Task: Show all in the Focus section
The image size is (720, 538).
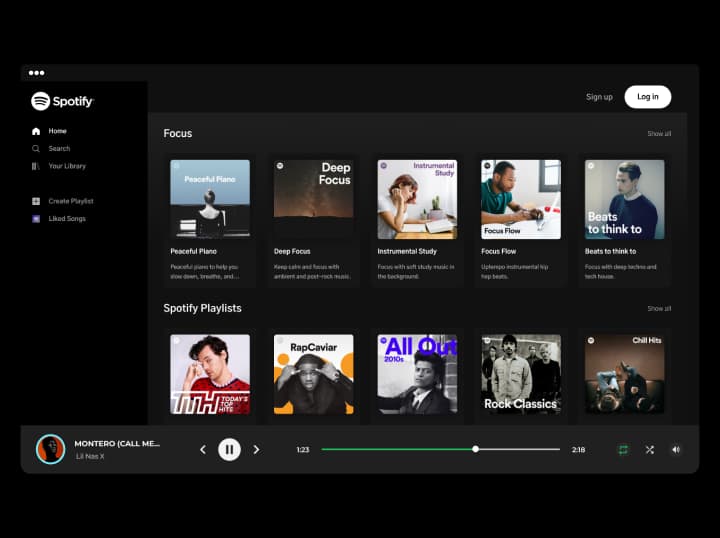Action: coord(659,134)
